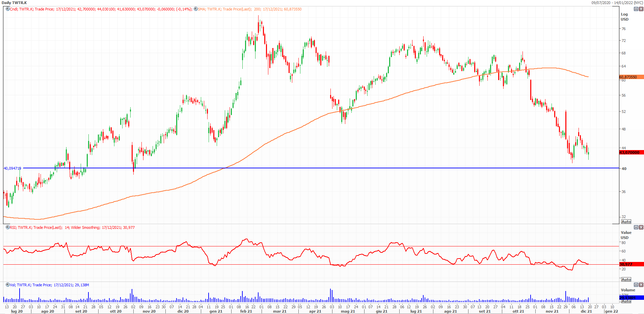Toggle Auto scaling on price axis
The height and width of the screenshot is (314, 644).
pos(626,222)
